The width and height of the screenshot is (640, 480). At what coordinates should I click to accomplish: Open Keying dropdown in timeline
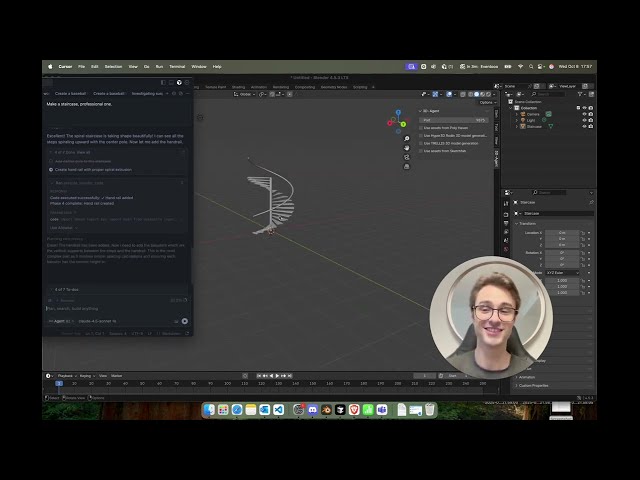tap(87, 376)
